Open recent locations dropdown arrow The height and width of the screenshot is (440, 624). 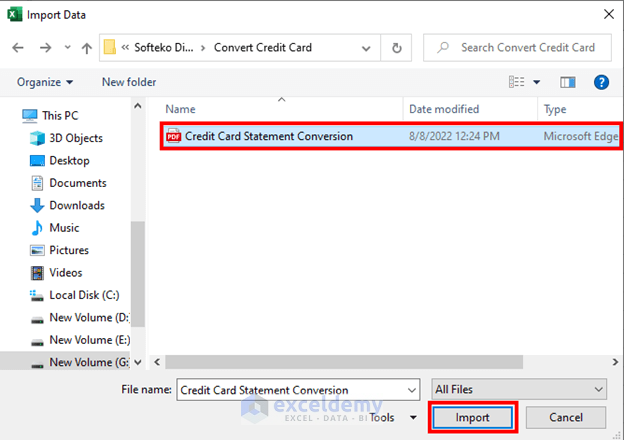pos(68,47)
